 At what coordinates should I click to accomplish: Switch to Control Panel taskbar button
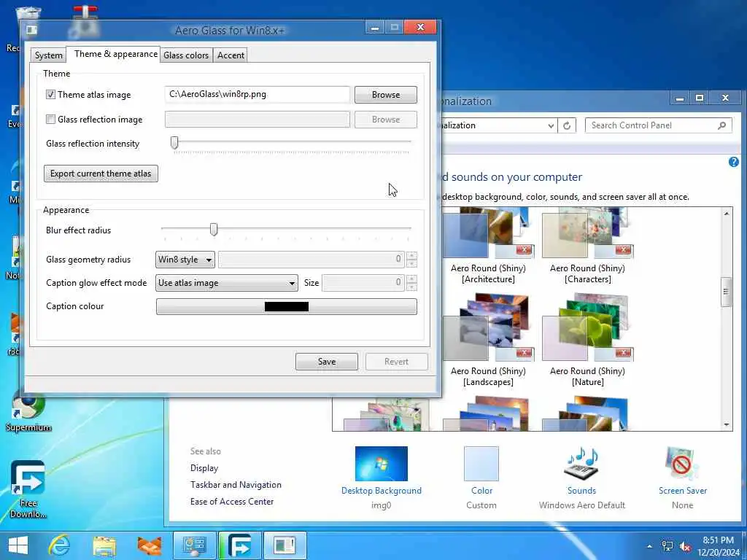[x=194, y=545]
